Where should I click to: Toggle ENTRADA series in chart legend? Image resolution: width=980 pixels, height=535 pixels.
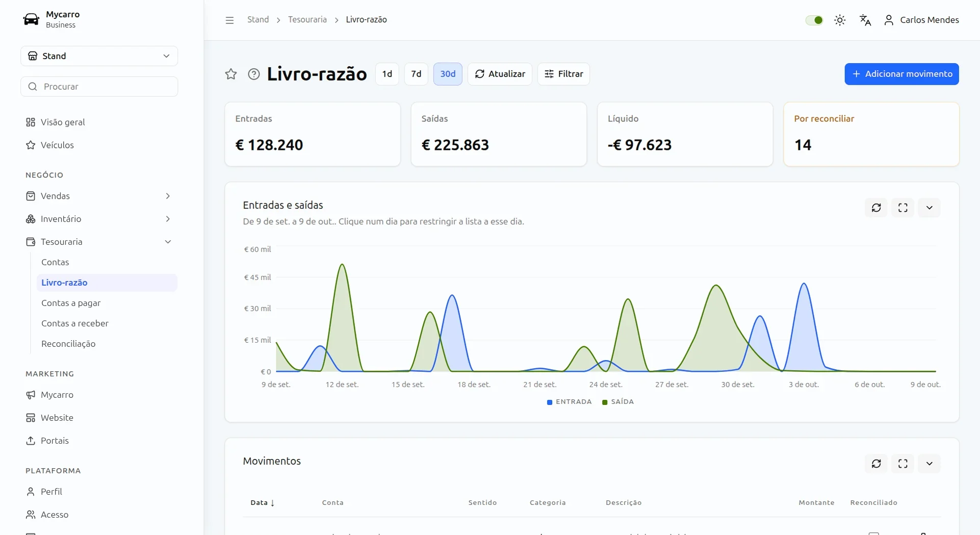pos(569,402)
